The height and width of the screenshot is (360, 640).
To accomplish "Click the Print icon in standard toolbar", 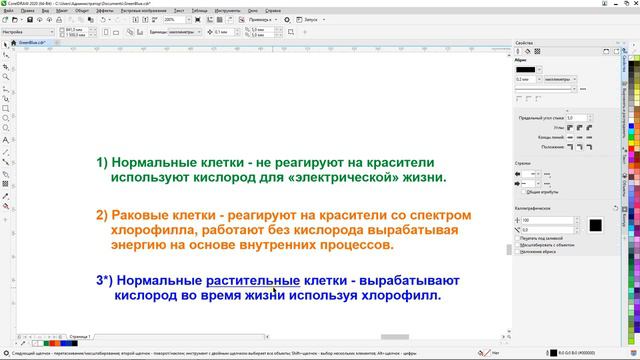I will [x=59, y=20].
